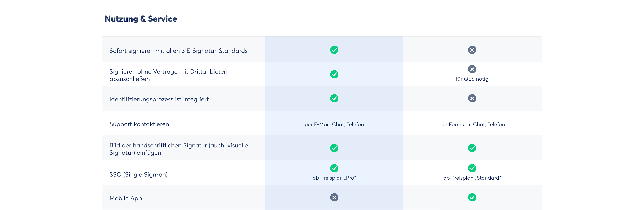
Task: Click green checkmark in Drittanbietern row
Action: pyautogui.click(x=334, y=74)
